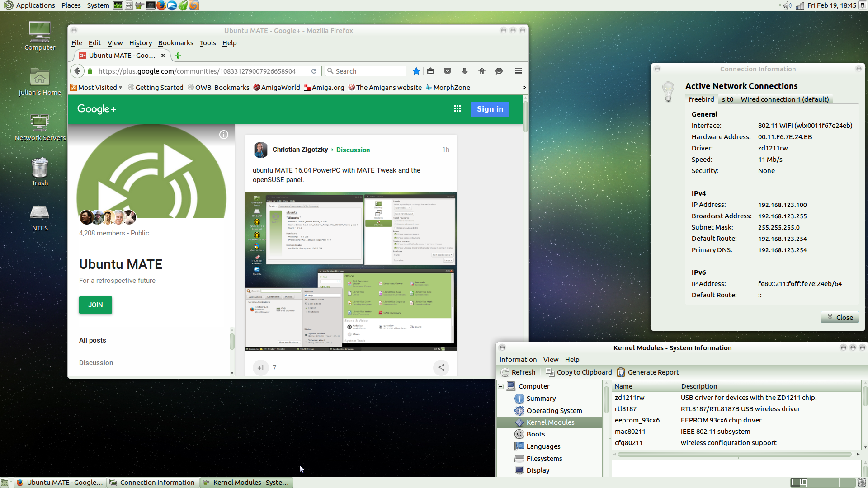The image size is (868, 488).
Task: Open the Firefox hamburger menu
Action: tap(518, 71)
